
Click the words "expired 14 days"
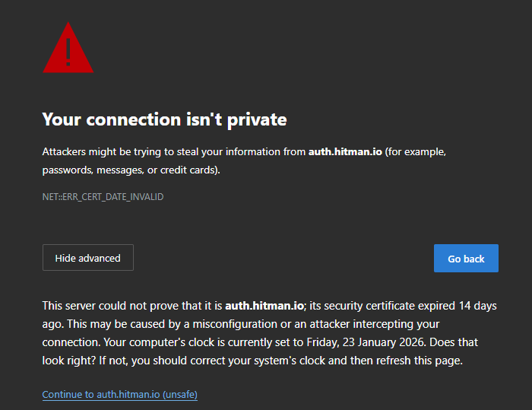458,306
